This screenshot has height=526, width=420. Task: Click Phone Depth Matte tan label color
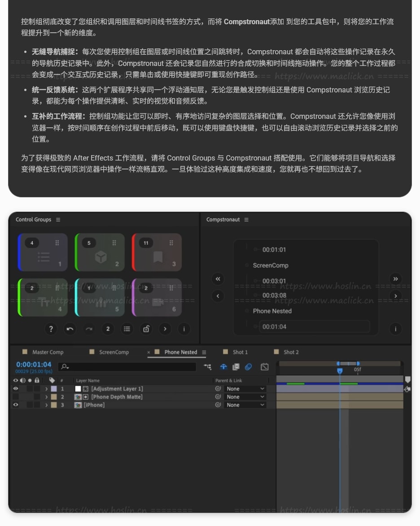[x=54, y=397]
